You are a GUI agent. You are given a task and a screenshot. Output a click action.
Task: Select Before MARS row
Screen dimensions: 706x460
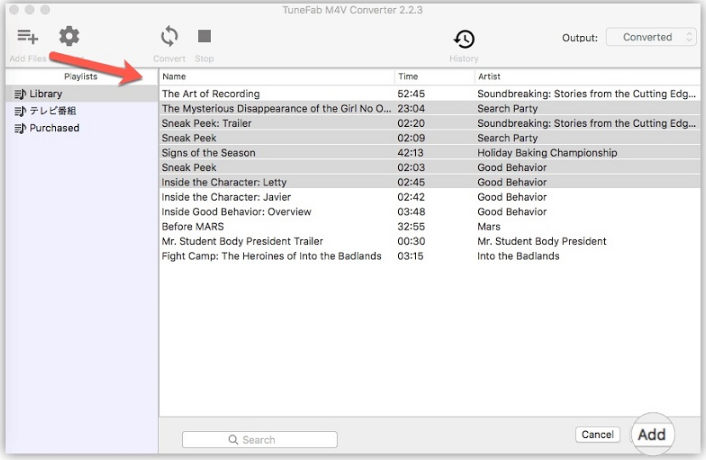point(430,227)
